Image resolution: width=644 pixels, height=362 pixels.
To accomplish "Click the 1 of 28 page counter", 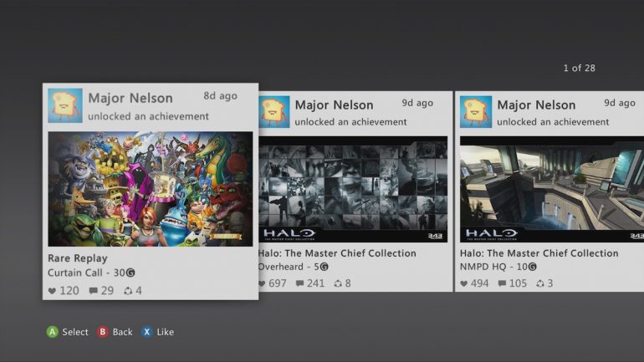I will tap(579, 68).
